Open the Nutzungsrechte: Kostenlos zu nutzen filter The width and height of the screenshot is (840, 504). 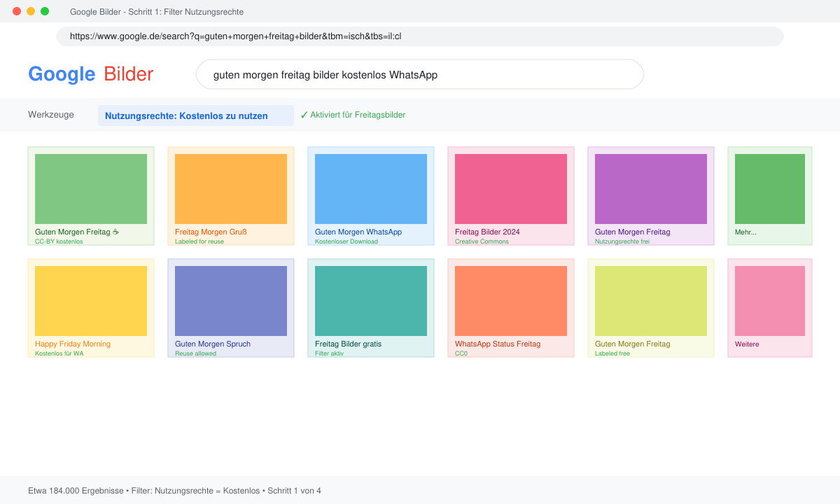coord(196,115)
